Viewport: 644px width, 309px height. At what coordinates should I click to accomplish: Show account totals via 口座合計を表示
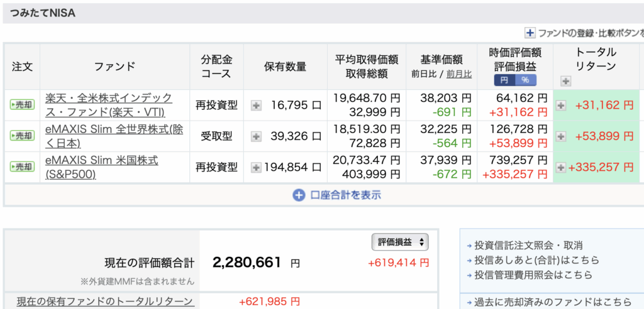[x=336, y=195]
